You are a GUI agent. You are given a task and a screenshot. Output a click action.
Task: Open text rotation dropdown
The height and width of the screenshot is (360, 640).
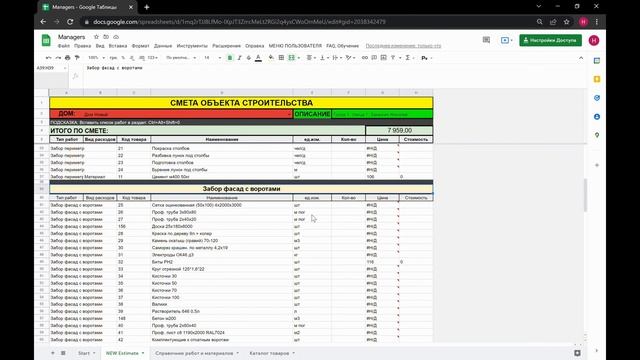tap(350, 58)
